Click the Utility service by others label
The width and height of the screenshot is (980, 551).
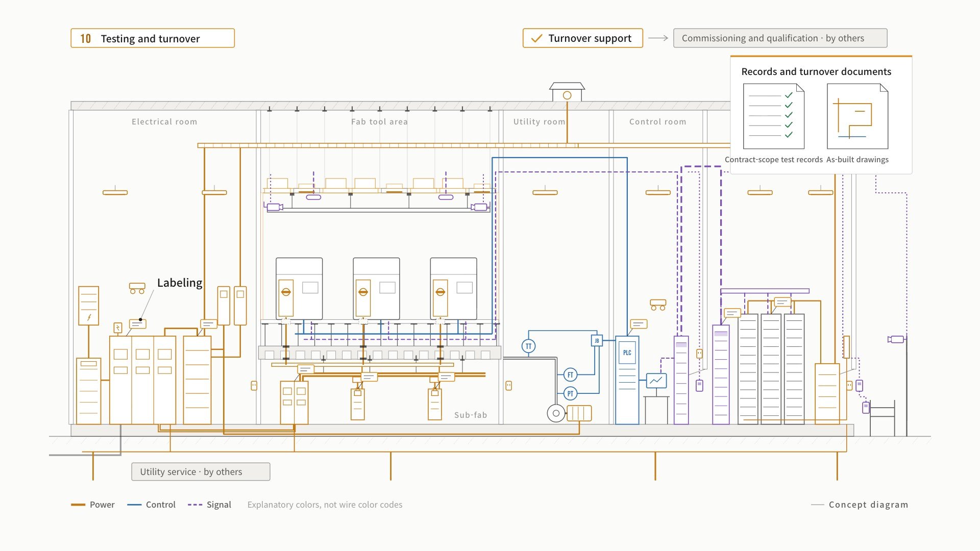click(201, 472)
